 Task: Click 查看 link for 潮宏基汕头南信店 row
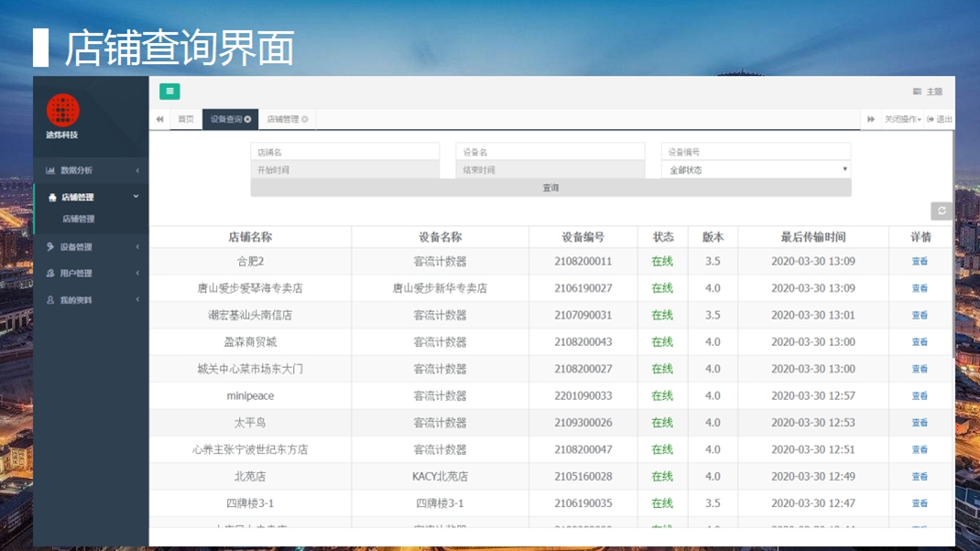coord(920,316)
